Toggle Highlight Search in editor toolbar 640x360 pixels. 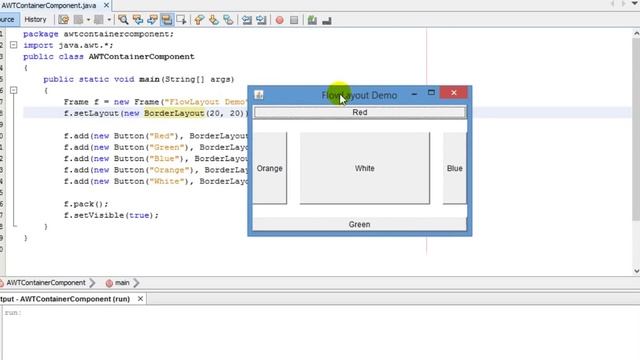click(x=167, y=20)
